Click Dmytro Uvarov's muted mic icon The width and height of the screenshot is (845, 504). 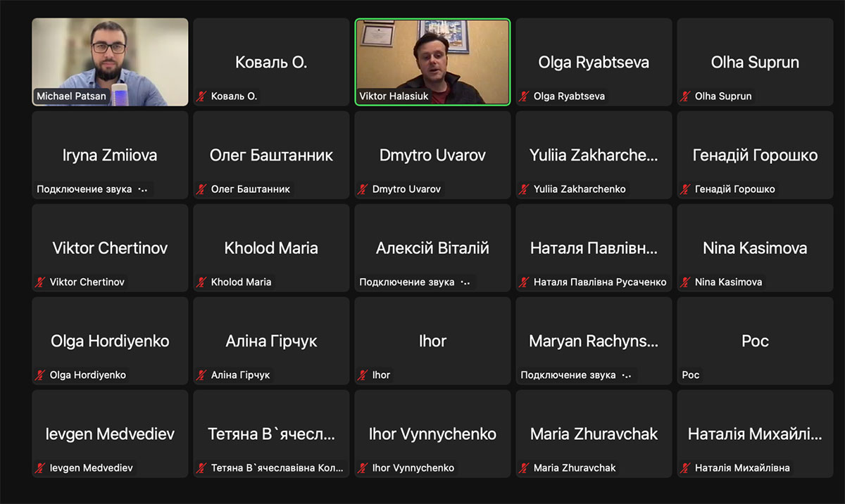363,189
